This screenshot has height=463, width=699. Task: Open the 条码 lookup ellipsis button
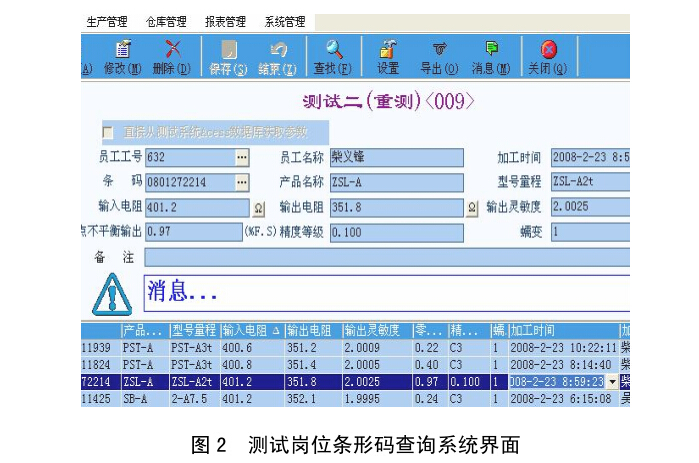(x=241, y=182)
